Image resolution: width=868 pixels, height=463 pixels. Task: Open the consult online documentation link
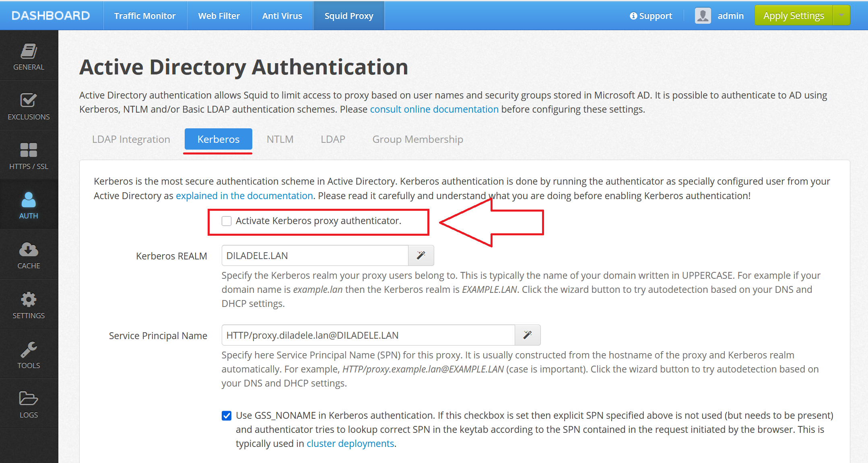[434, 109]
